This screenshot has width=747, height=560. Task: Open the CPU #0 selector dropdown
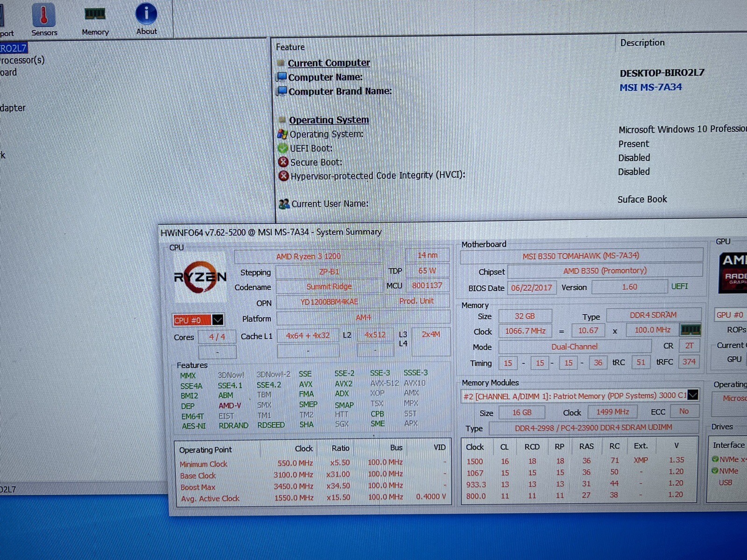pos(218,320)
